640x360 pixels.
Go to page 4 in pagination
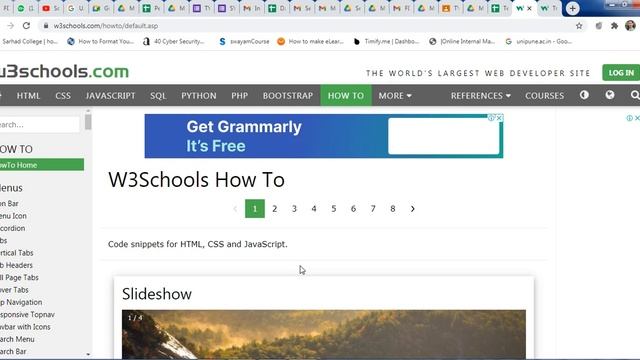(314, 209)
